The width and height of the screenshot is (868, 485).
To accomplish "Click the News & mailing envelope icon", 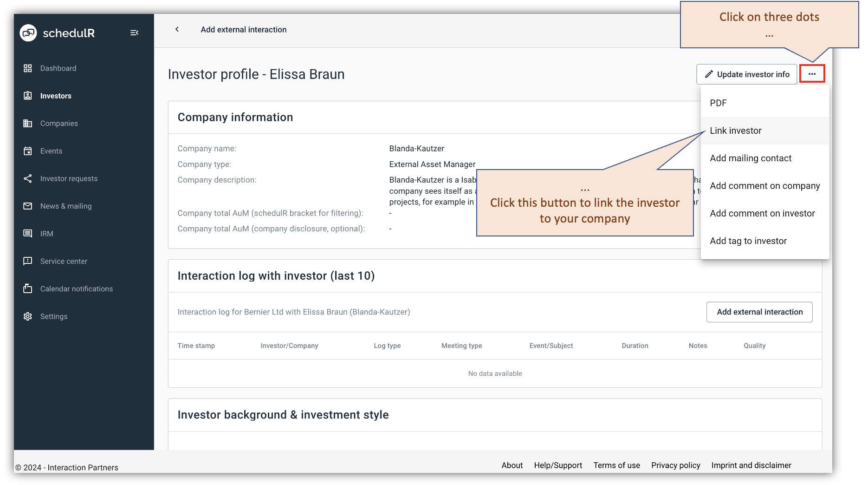I will [x=28, y=206].
